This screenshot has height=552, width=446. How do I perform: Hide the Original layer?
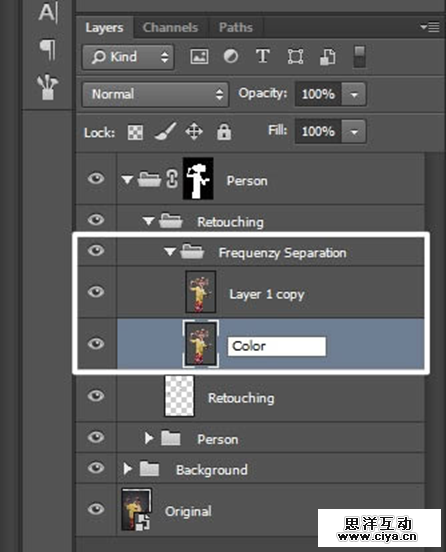96,509
